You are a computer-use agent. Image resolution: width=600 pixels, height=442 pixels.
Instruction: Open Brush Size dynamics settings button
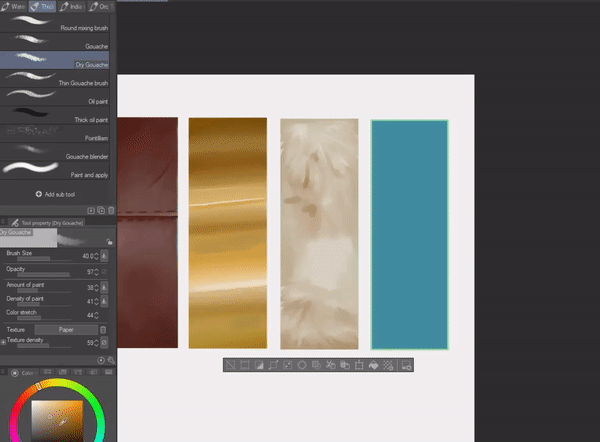click(104, 256)
